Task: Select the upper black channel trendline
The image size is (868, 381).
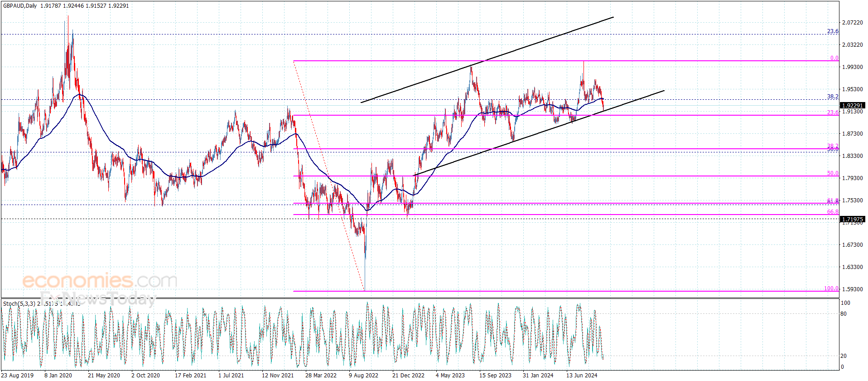Action: (x=487, y=60)
